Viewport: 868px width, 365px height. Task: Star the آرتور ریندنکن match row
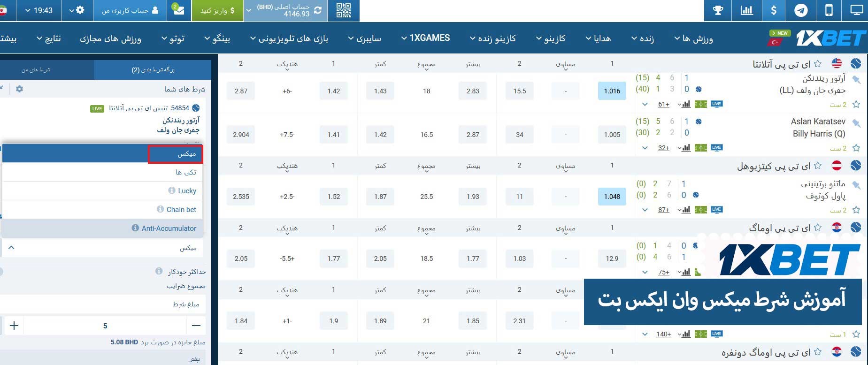(856, 104)
